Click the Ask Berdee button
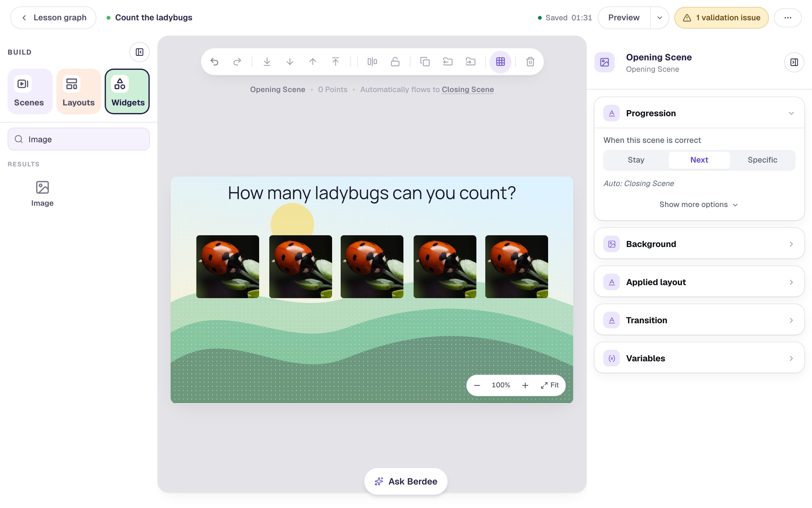Image resolution: width=812 pixels, height=508 pixels. [406, 481]
